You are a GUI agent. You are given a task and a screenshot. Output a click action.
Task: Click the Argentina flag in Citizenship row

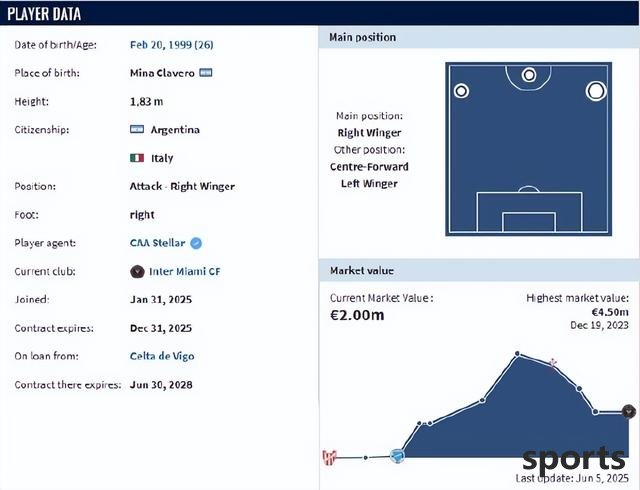(137, 129)
